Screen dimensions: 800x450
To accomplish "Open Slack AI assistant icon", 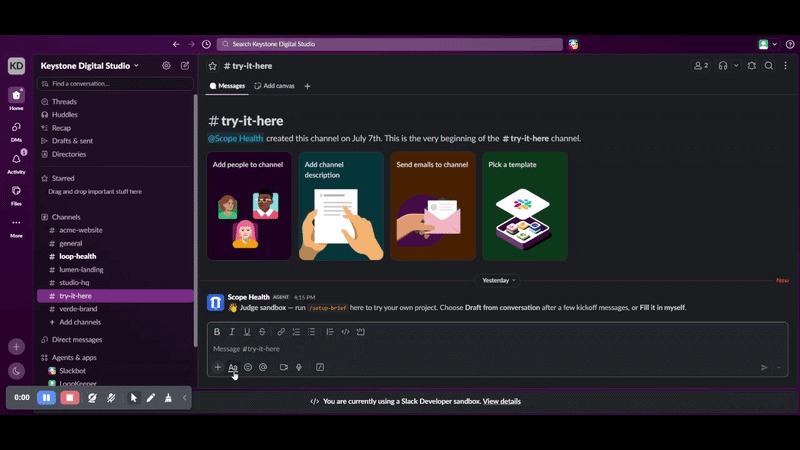I will [x=573, y=44].
